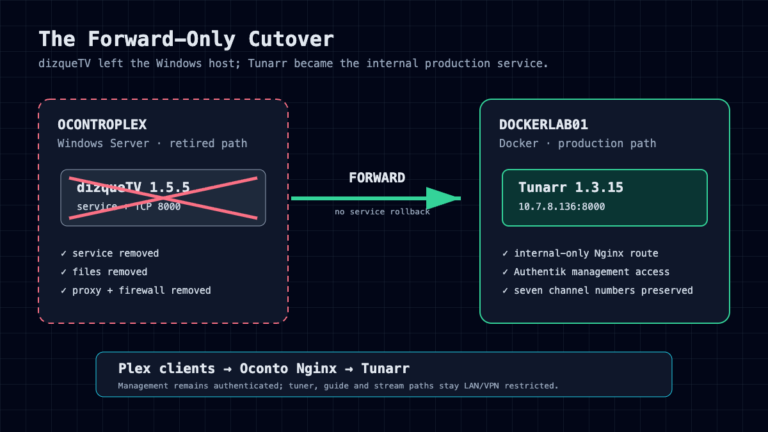The height and width of the screenshot is (432, 768).
Task: Click checkmark beside 'internal-only Nginx route'
Action: pyautogui.click(x=505, y=253)
